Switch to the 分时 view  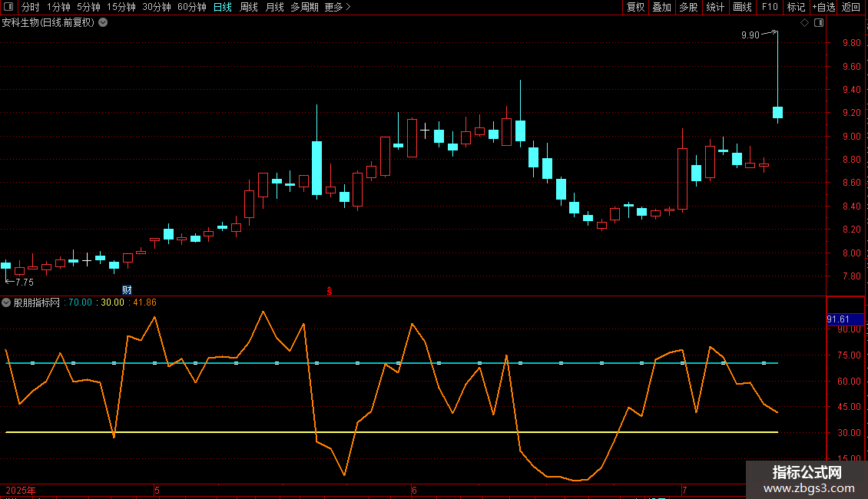31,7
